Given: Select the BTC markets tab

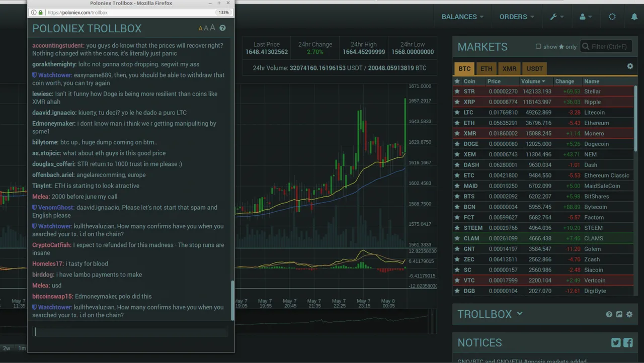Looking at the screenshot, I should coord(464,68).
